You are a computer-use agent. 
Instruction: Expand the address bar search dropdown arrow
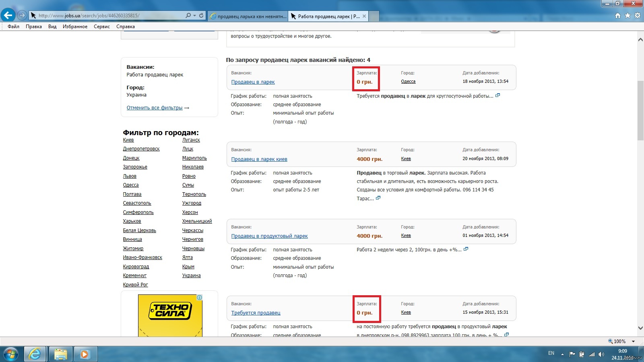click(195, 16)
